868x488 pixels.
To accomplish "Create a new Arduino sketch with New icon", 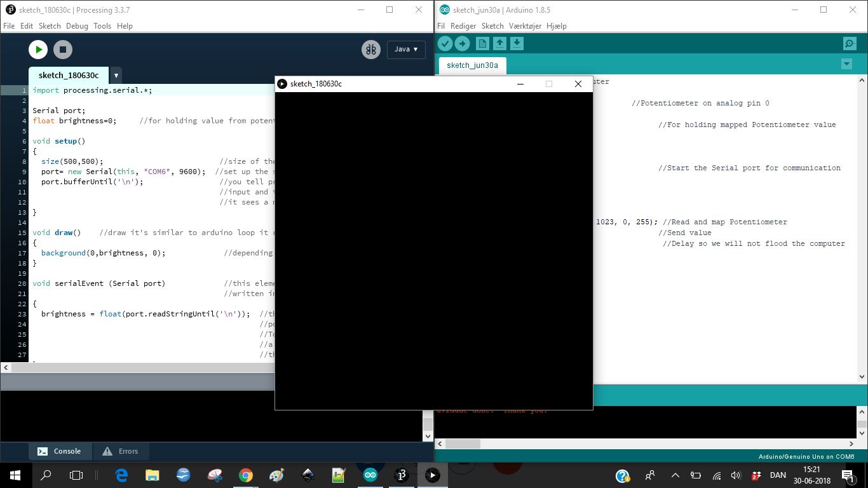I will coord(482,43).
